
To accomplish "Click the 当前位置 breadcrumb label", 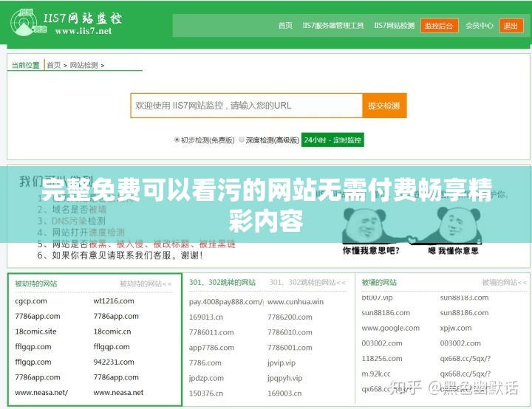I will [x=26, y=65].
